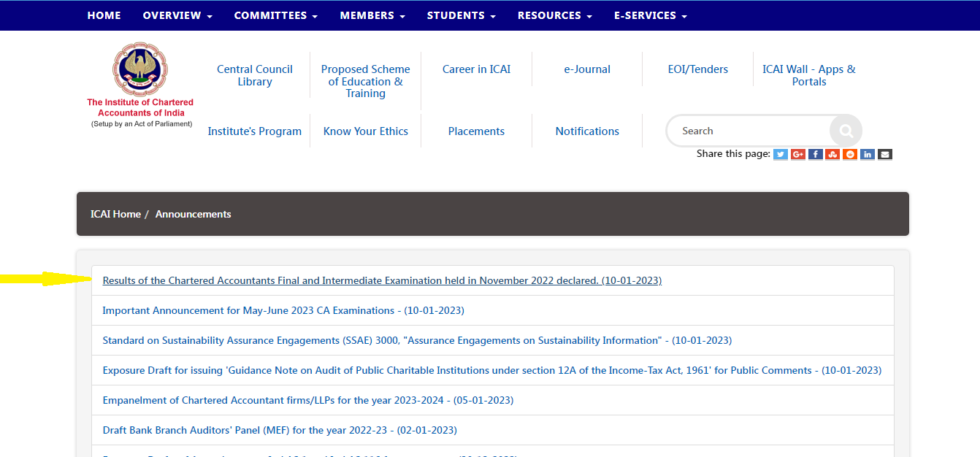Share this page on StumbleUpon
This screenshot has height=457, width=980.
(x=832, y=154)
